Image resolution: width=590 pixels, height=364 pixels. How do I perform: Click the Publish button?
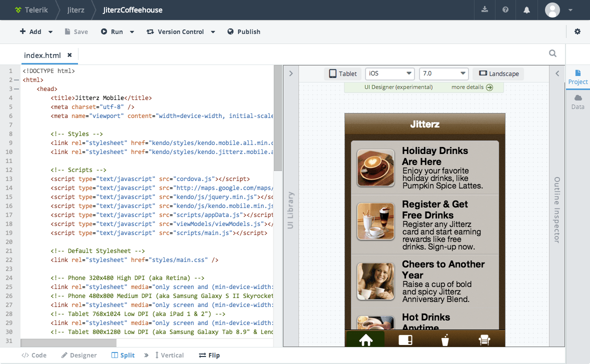pyautogui.click(x=244, y=31)
